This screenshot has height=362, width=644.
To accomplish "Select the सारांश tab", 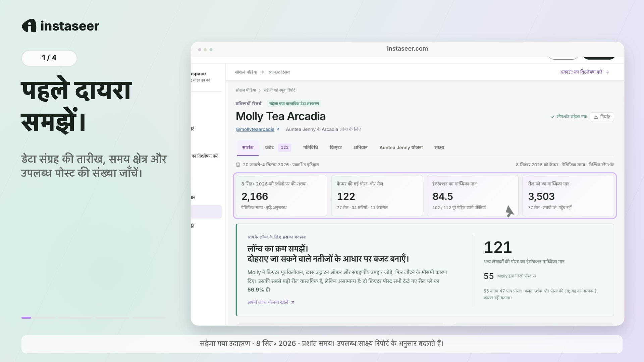I will coord(248,147).
